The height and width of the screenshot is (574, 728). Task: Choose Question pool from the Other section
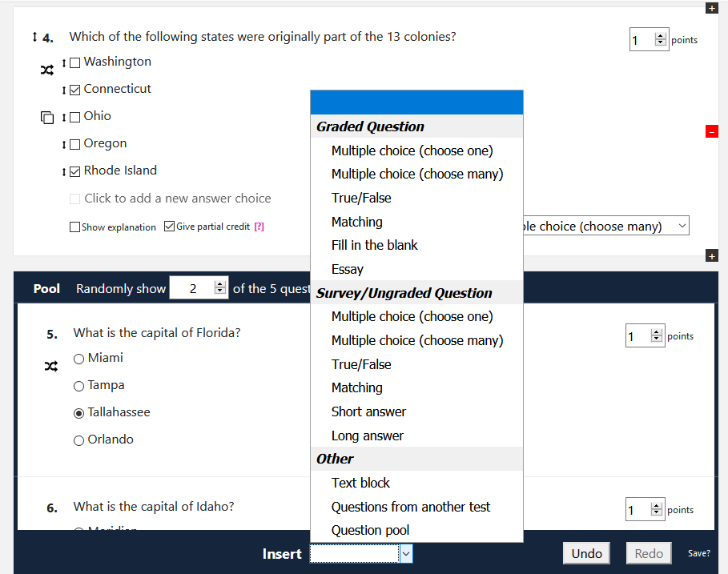pos(370,530)
